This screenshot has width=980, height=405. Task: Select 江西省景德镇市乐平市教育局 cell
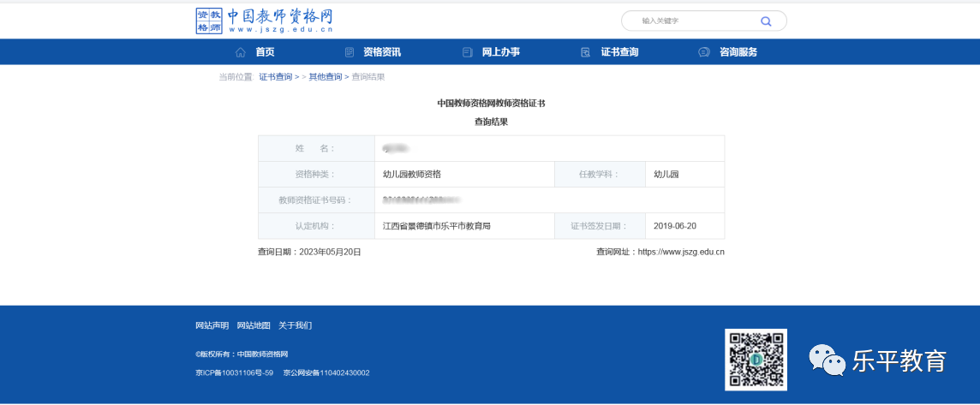[x=464, y=226]
